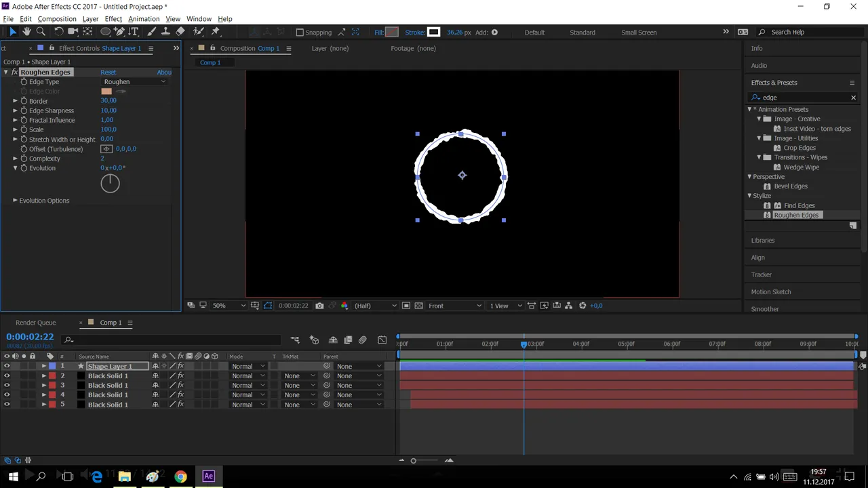Click the Evolution angle dial

(110, 183)
